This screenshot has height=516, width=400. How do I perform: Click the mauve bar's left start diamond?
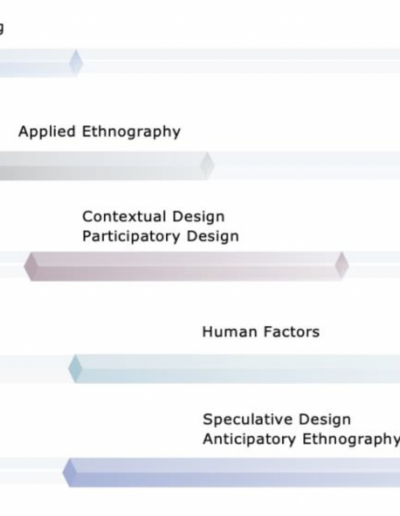tap(31, 266)
